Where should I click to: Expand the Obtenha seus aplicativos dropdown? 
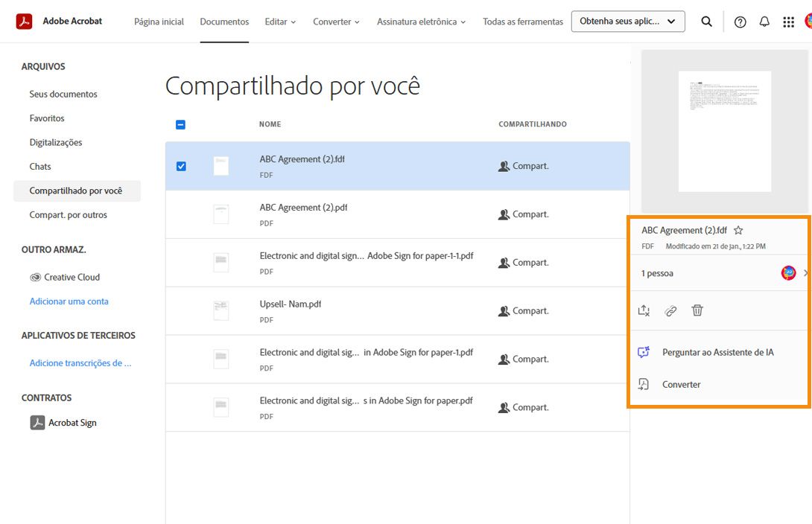click(x=628, y=22)
